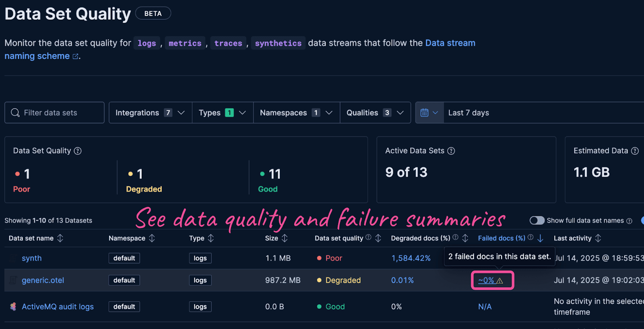Open the generic.otel data set
Viewport: 644px width, 329px height.
(x=43, y=280)
